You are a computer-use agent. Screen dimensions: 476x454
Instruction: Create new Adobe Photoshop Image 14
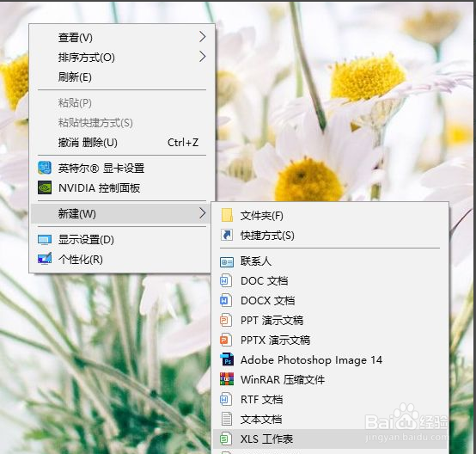330,359
